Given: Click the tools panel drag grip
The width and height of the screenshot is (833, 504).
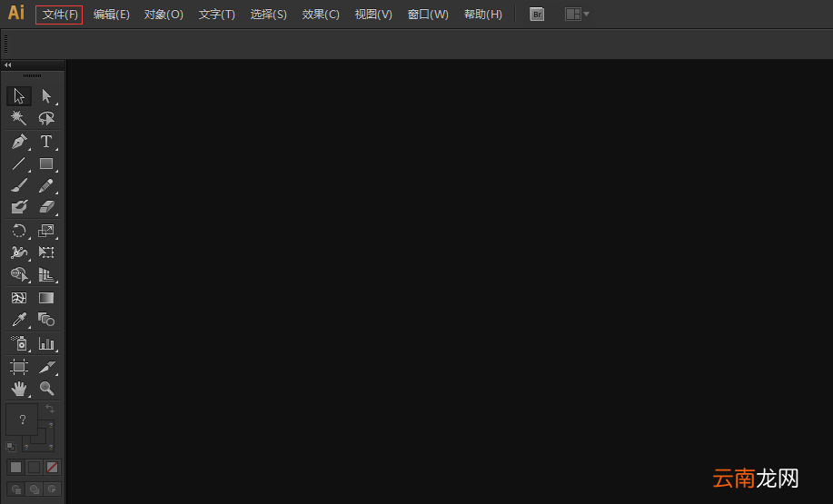Looking at the screenshot, I should (32, 75).
